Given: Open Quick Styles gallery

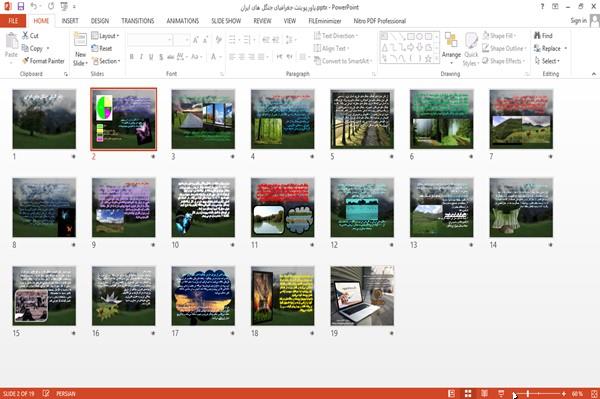Looking at the screenshot, I should pos(471,49).
